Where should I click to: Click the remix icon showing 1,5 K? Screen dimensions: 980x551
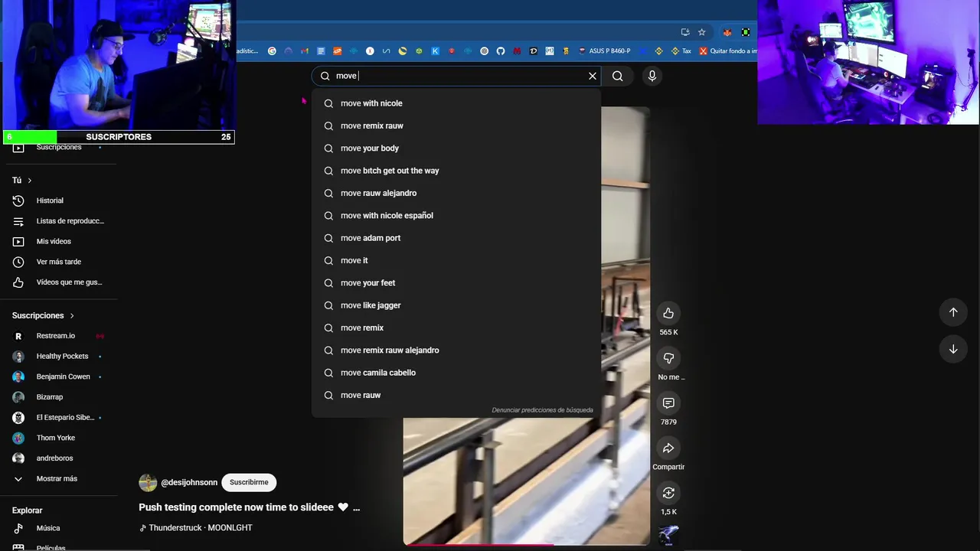[668, 493]
